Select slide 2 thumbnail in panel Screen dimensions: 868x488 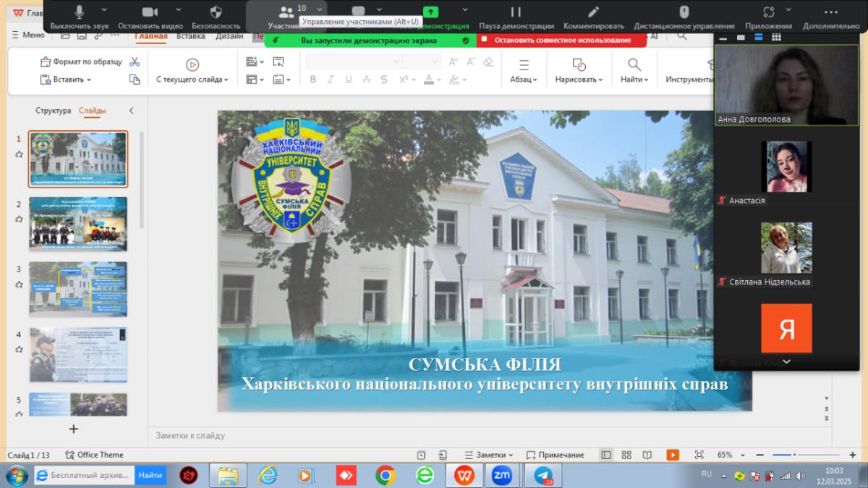click(x=77, y=224)
